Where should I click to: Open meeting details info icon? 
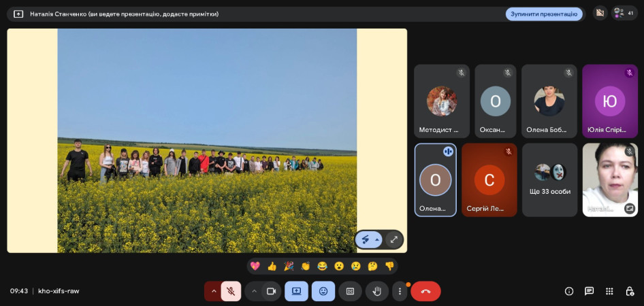pos(569,291)
